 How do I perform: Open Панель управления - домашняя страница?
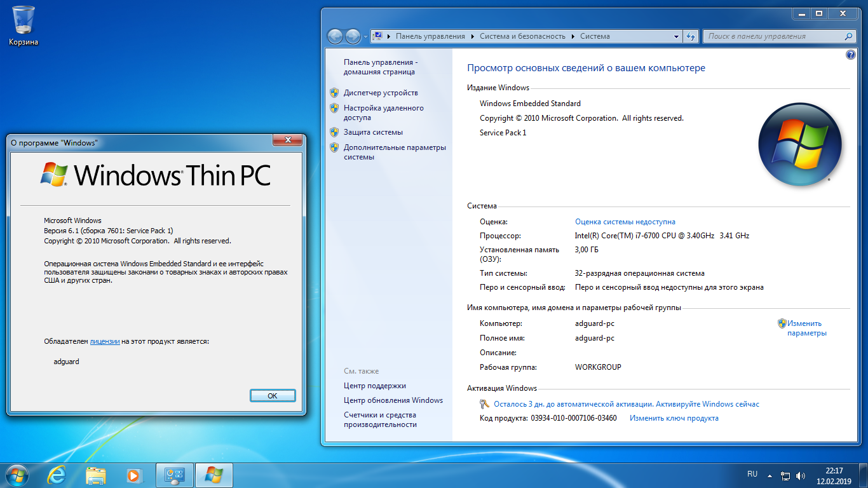point(381,67)
